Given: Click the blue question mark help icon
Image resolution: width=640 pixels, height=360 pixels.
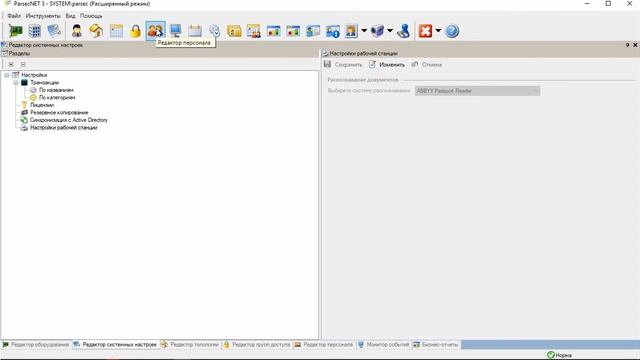Looking at the screenshot, I should [452, 31].
